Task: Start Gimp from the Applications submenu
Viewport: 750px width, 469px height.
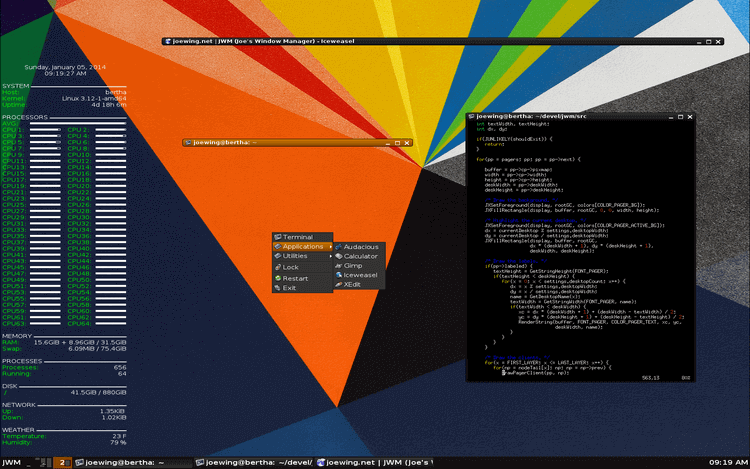Action: 354,265
